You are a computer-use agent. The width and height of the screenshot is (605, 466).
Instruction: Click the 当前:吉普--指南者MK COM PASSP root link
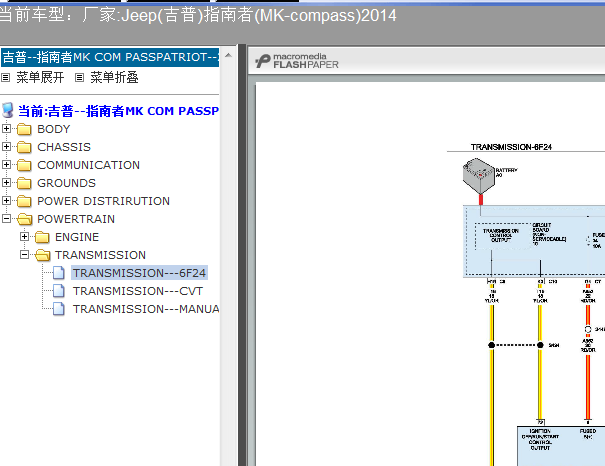(118, 111)
